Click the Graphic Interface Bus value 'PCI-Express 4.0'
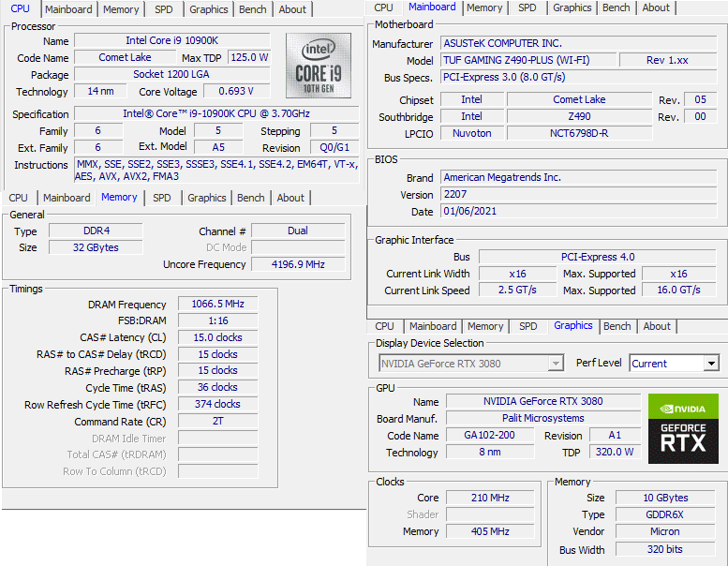The width and height of the screenshot is (728, 566). (x=598, y=257)
